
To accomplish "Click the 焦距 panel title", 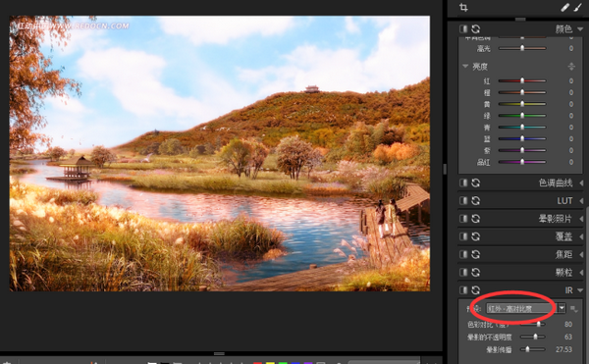I will pos(563,254).
